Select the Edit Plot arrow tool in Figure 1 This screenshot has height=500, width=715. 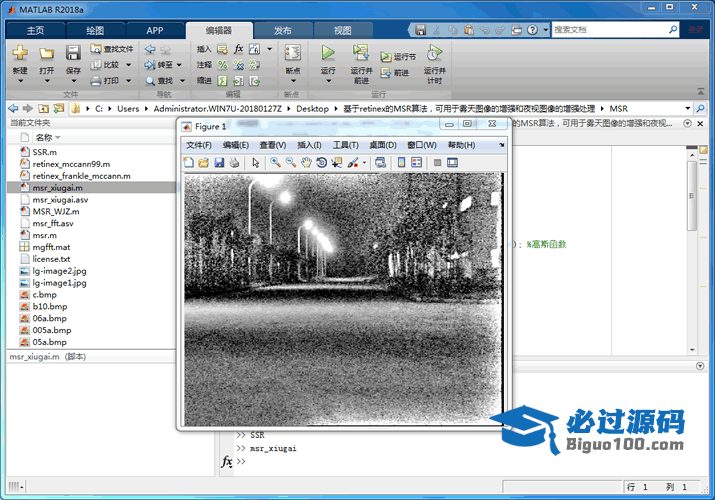point(255,162)
